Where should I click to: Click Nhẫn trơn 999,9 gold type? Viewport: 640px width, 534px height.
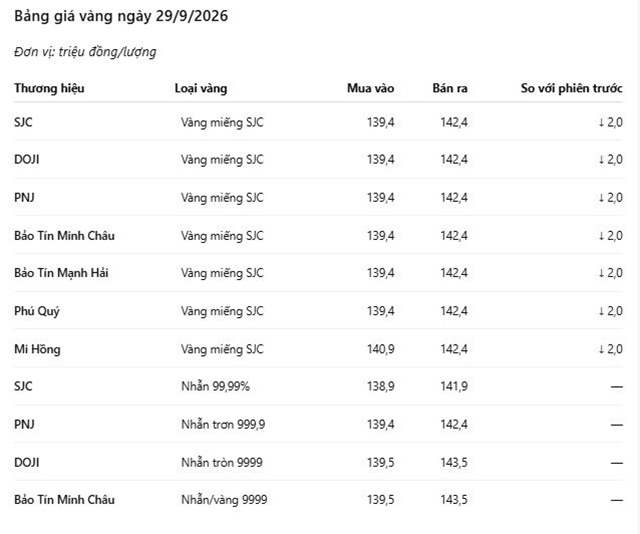point(223,424)
